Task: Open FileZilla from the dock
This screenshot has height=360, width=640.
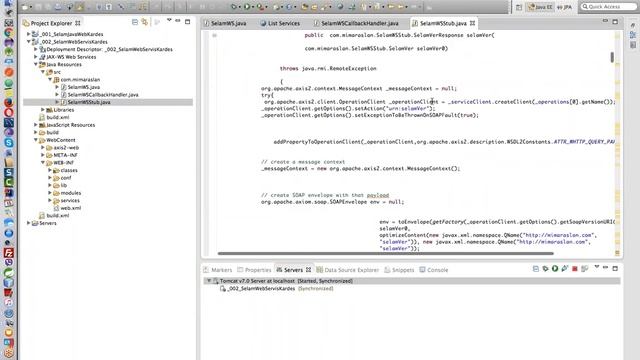Action: [9, 253]
